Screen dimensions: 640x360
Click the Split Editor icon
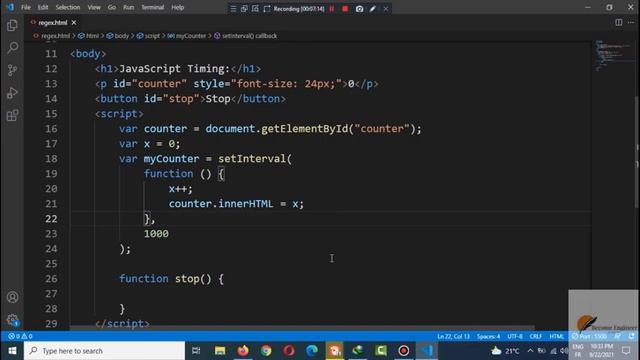point(619,22)
